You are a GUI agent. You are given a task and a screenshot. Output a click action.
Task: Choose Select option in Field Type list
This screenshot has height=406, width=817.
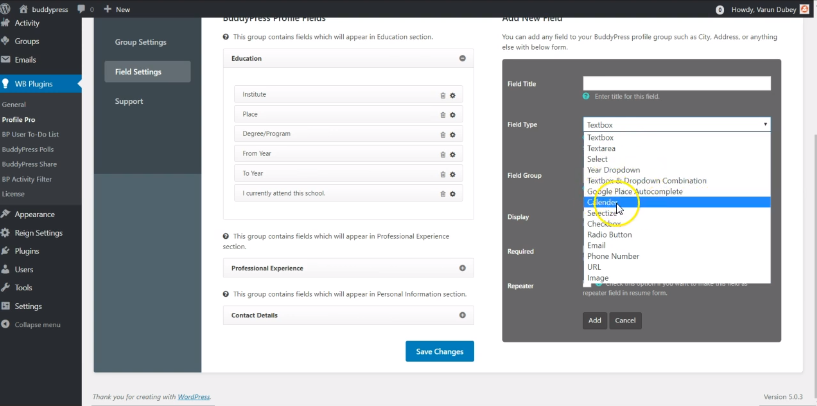677,159
